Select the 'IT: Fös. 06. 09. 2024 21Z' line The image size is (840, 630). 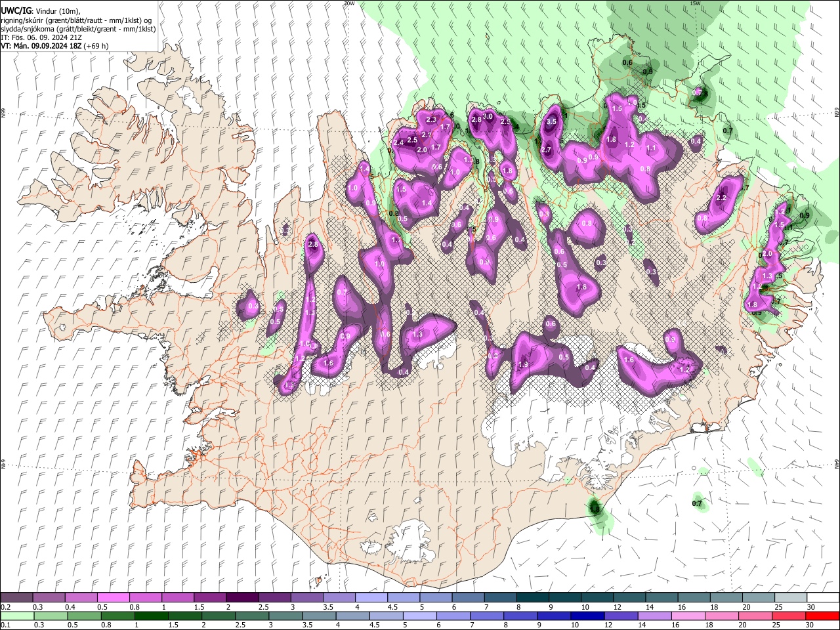[41, 37]
